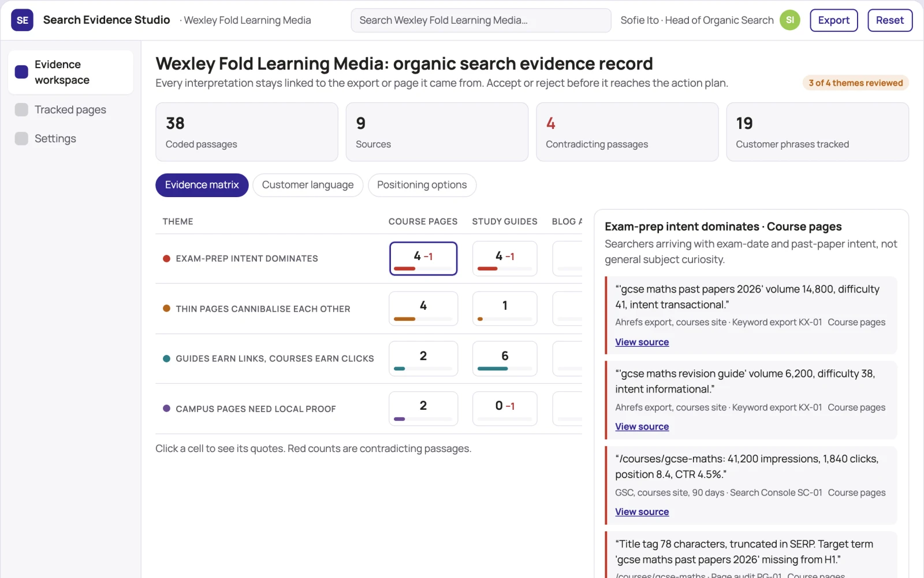Viewport: 924px width, 578px height.
Task: Open the 38 Coded passages card
Action: pyautogui.click(x=247, y=132)
